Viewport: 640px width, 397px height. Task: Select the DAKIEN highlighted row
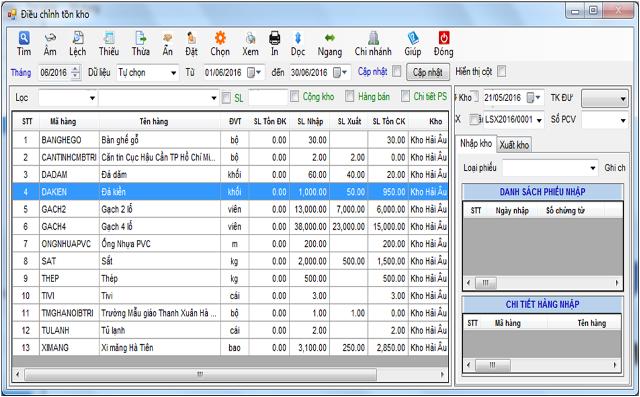[x=230, y=192]
